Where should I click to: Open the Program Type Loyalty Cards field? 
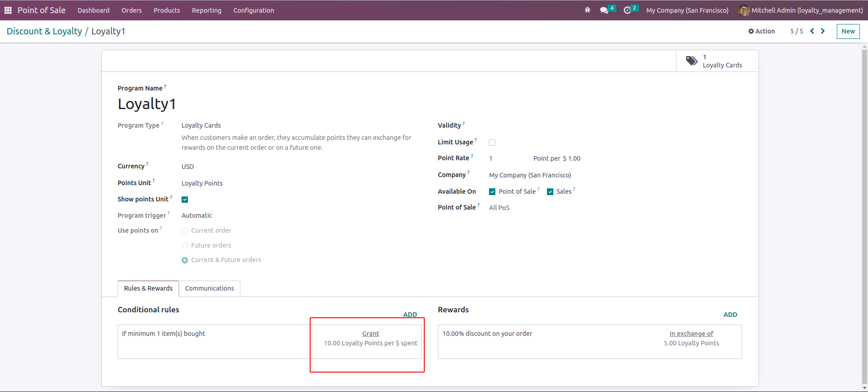[x=201, y=125]
